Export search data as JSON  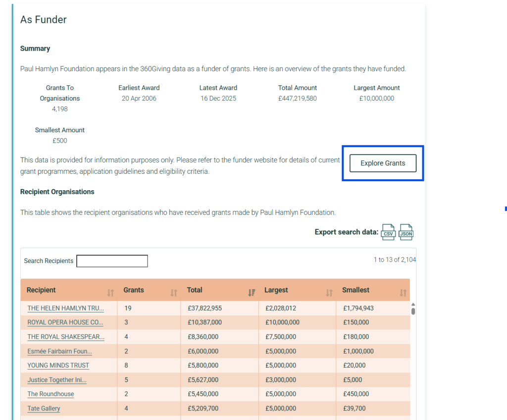pyautogui.click(x=406, y=232)
